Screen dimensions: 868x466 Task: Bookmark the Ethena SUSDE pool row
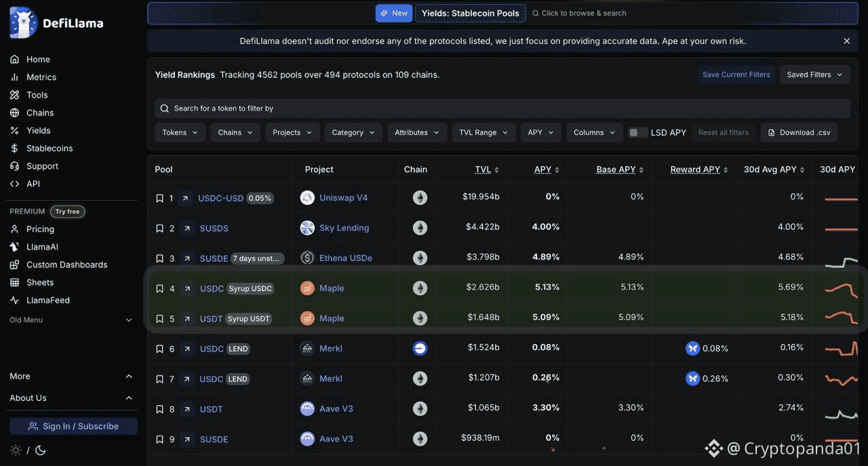pyautogui.click(x=159, y=258)
